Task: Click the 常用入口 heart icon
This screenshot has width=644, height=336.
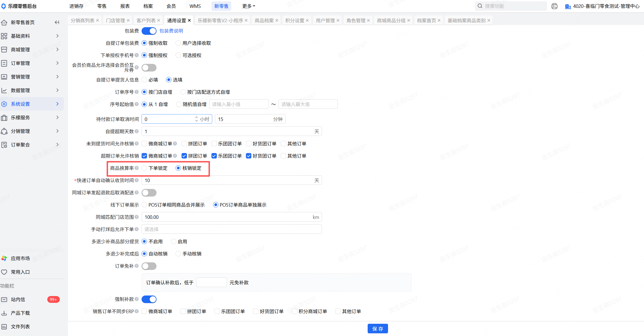Action: pos(4,272)
